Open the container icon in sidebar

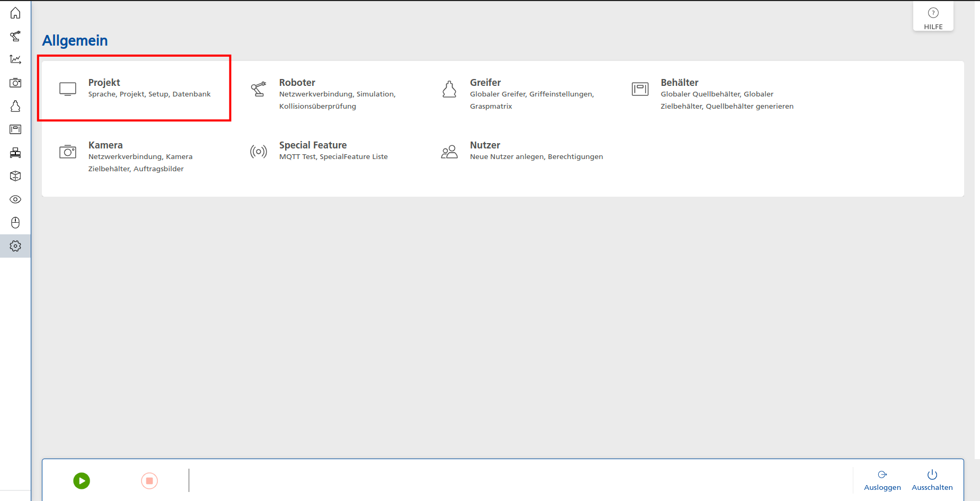15,129
